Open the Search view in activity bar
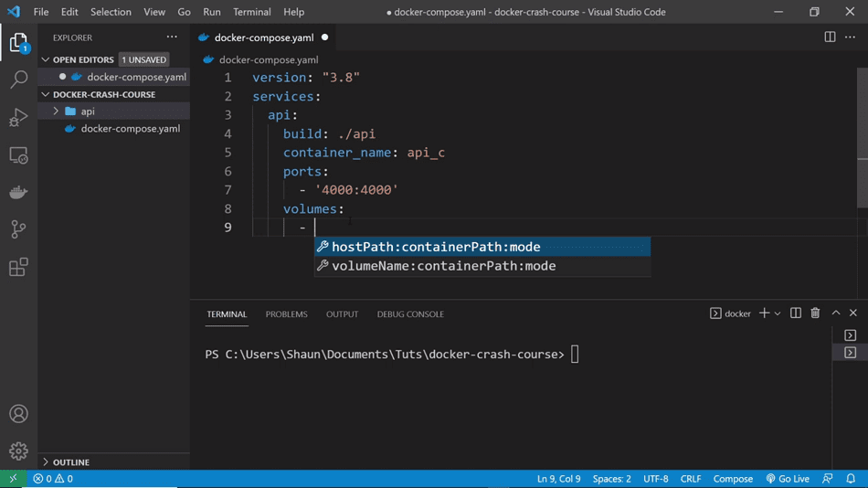This screenshot has width=868, height=488. [x=18, y=80]
